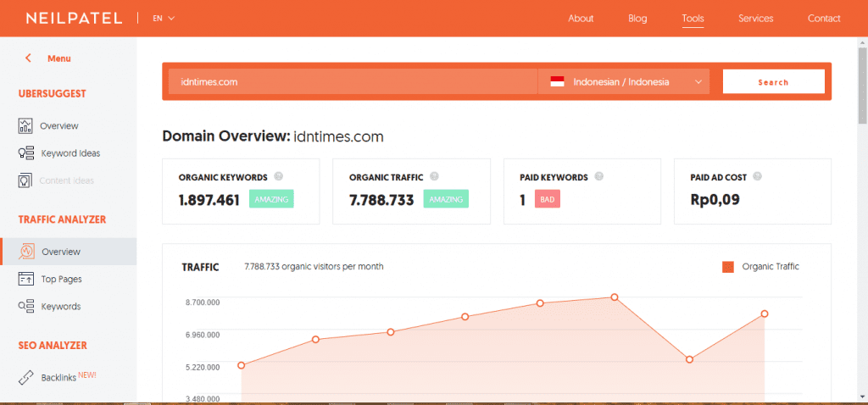Viewport: 868px width, 405px height.
Task: Click the Backlinks chain icon
Action: (x=26, y=377)
